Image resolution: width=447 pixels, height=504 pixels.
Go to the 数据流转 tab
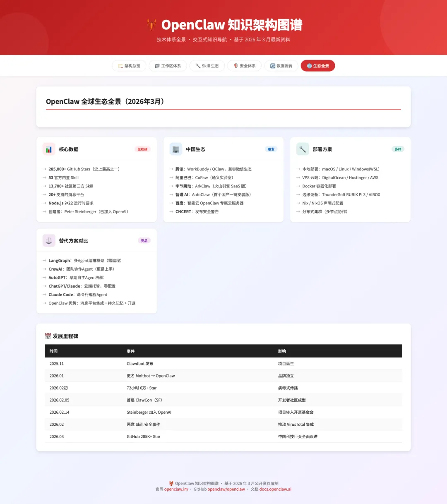281,66
